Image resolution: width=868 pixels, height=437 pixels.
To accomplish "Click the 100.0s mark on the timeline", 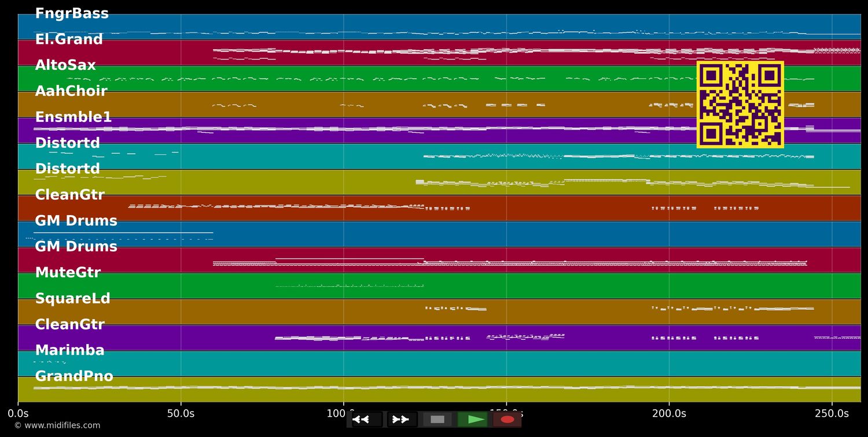I will coord(347,413).
